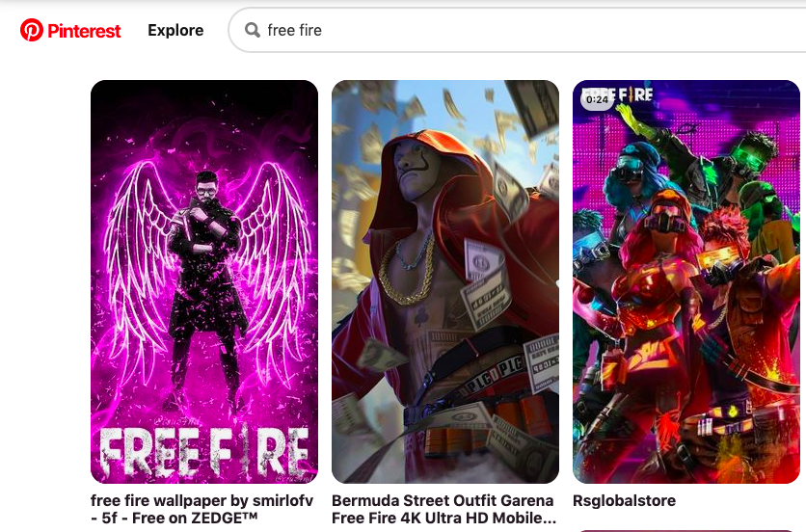Image resolution: width=806 pixels, height=532 pixels.
Task: Open the pink winged Free Fire wallpaper pin
Action: 204,281
